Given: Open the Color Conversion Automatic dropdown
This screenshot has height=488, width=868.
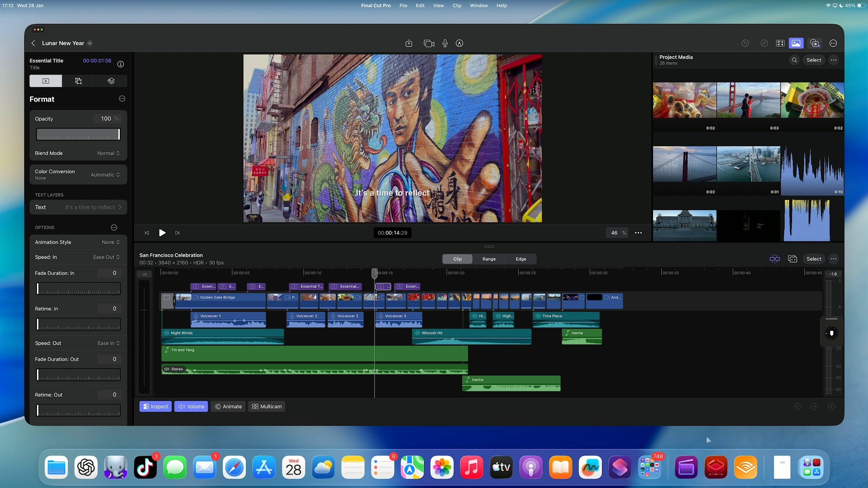Looking at the screenshot, I should point(105,175).
